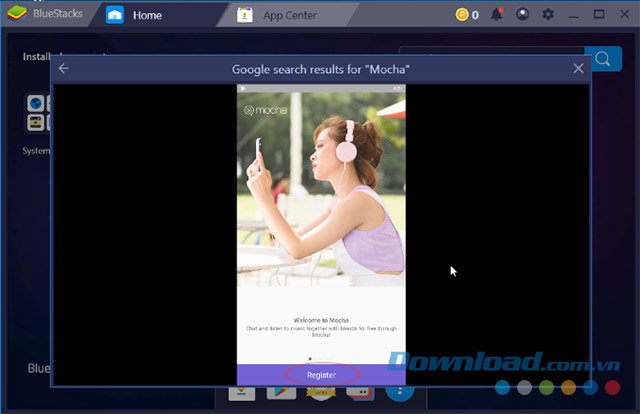This screenshot has width=640, height=414.
Task: Click the BlueStacks logo
Action: (17, 13)
